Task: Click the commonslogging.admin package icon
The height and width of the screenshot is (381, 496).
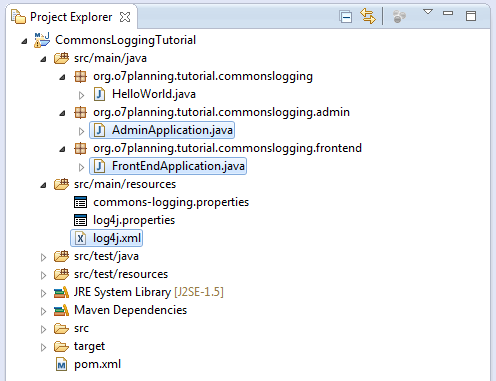Action: coord(80,112)
